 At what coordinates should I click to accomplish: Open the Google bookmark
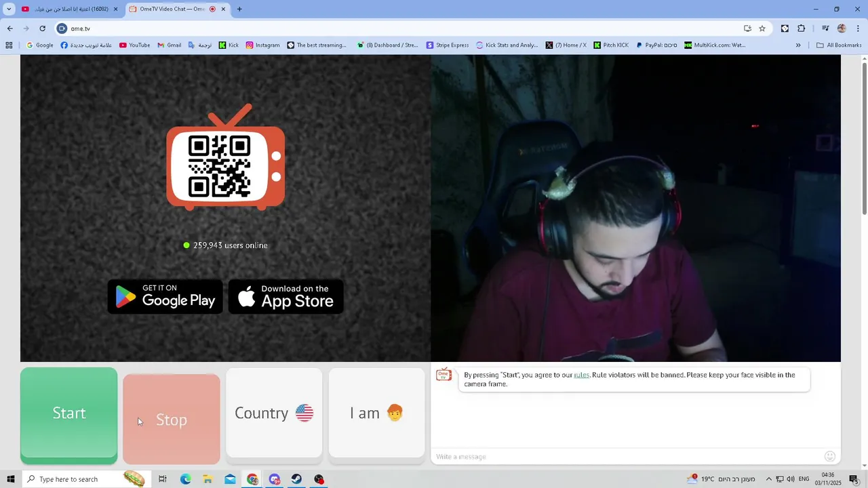click(39, 45)
